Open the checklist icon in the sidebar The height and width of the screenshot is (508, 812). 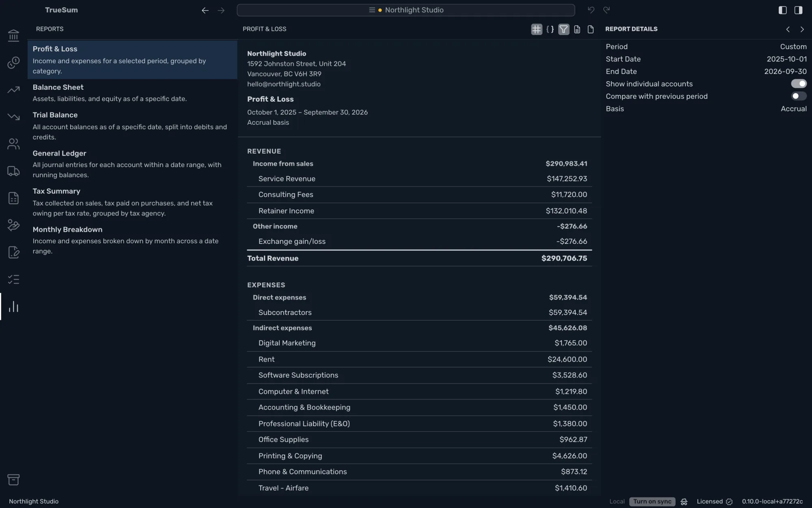pos(13,280)
